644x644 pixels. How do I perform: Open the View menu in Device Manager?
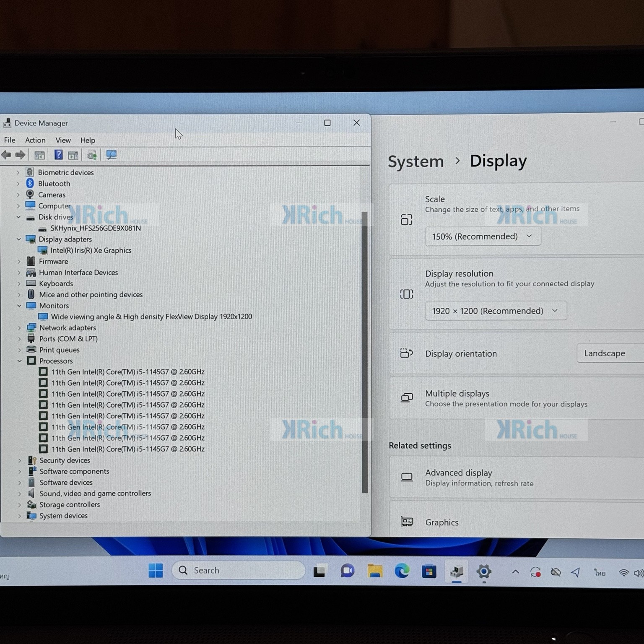(x=63, y=140)
